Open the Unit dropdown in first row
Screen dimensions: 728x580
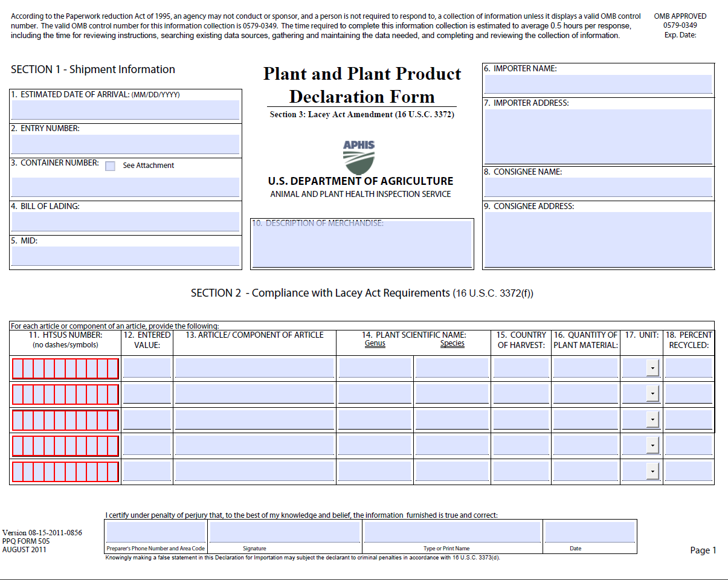tap(652, 368)
